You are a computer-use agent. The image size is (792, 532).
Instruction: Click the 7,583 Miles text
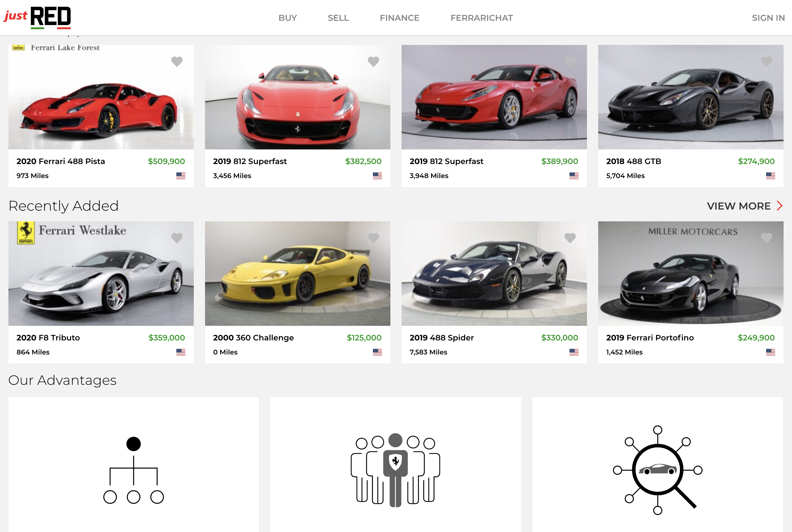click(428, 352)
